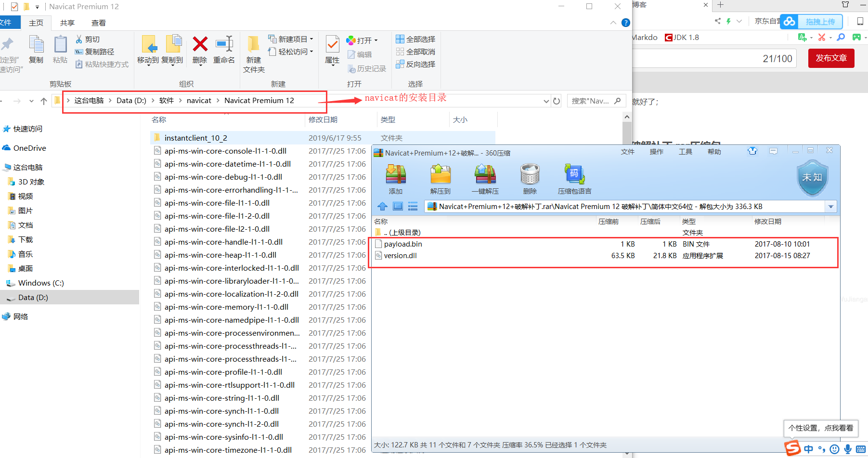Click Invert selection (反向选择) in ribbon
Viewport: 868px width, 458px height.
[415, 64]
